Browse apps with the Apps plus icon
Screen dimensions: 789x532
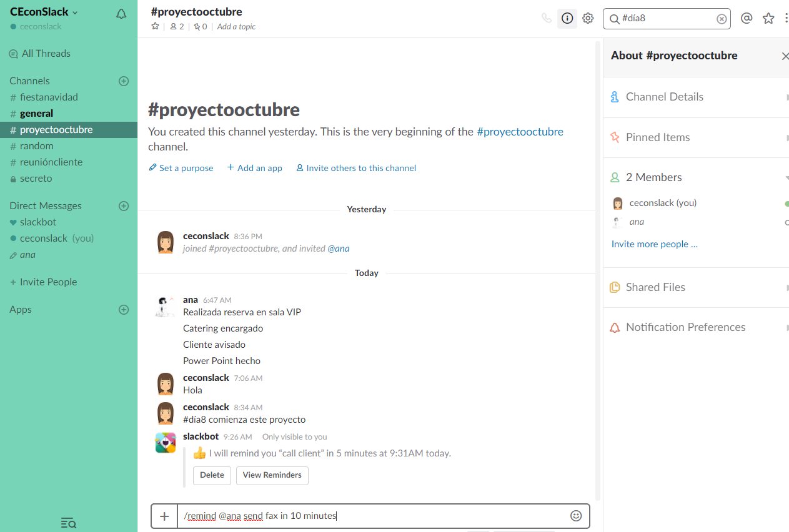124,310
